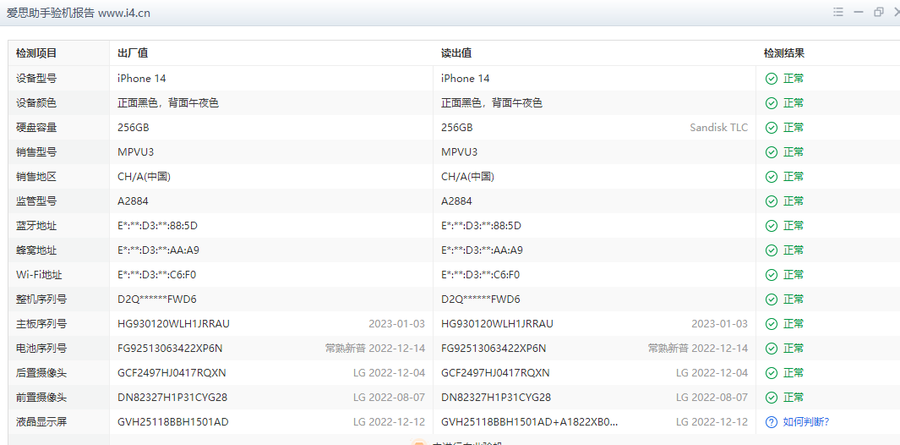Viewport: 900px width, 445px height.
Task: Click read-side LG 2022-08-07 camera date
Action: (x=712, y=397)
